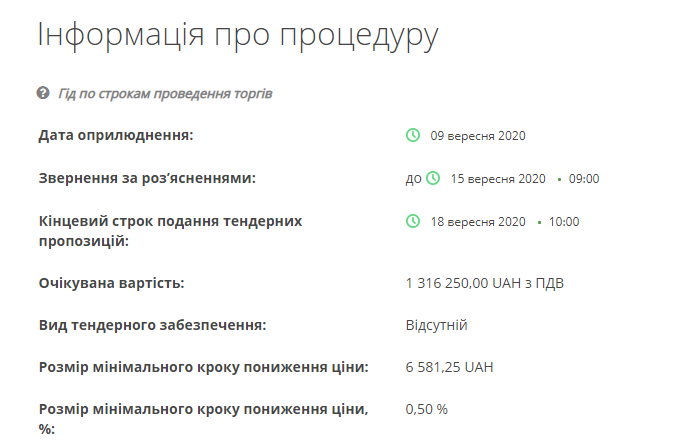Click the 'Дата оприлюднення' label
677x443 pixels.
point(116,135)
